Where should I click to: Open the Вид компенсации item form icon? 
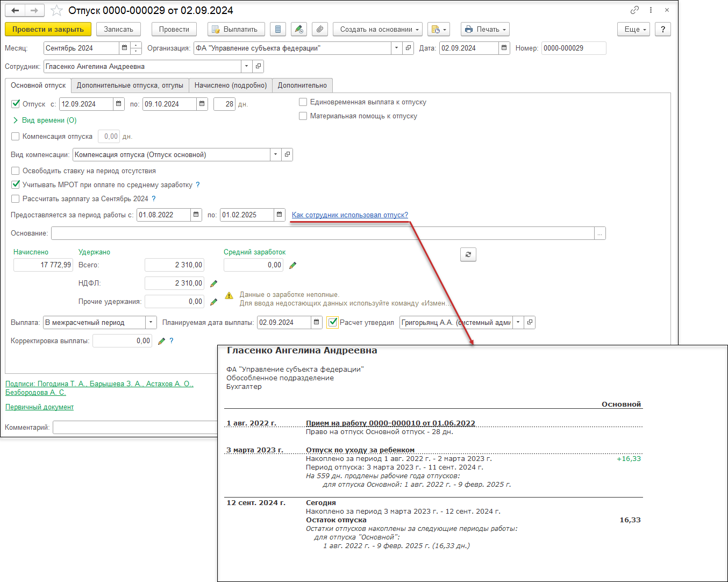tap(287, 154)
